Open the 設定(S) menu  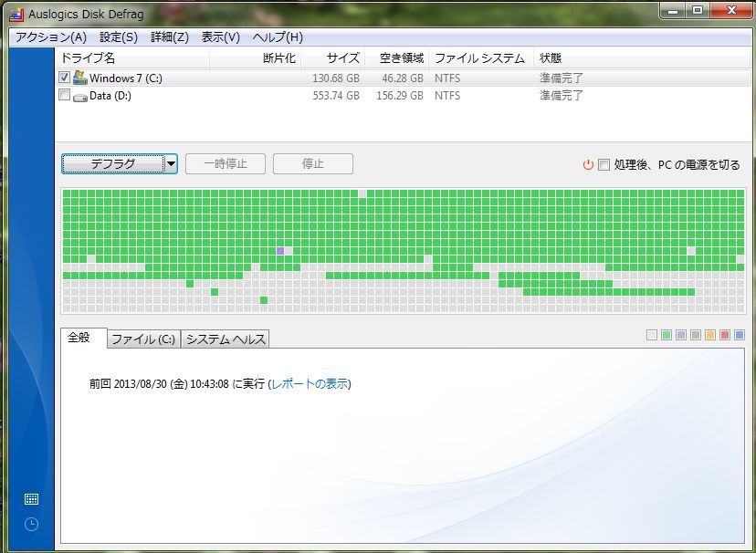pos(119,37)
